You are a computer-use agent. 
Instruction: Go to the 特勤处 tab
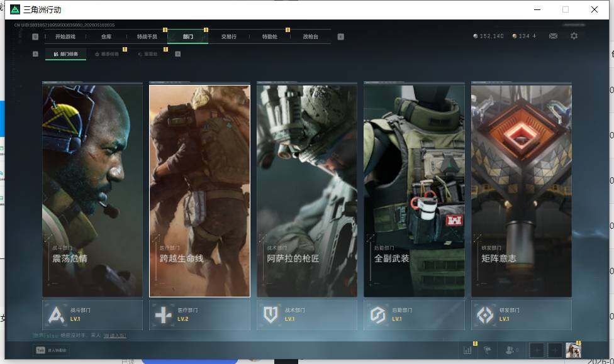click(x=270, y=37)
